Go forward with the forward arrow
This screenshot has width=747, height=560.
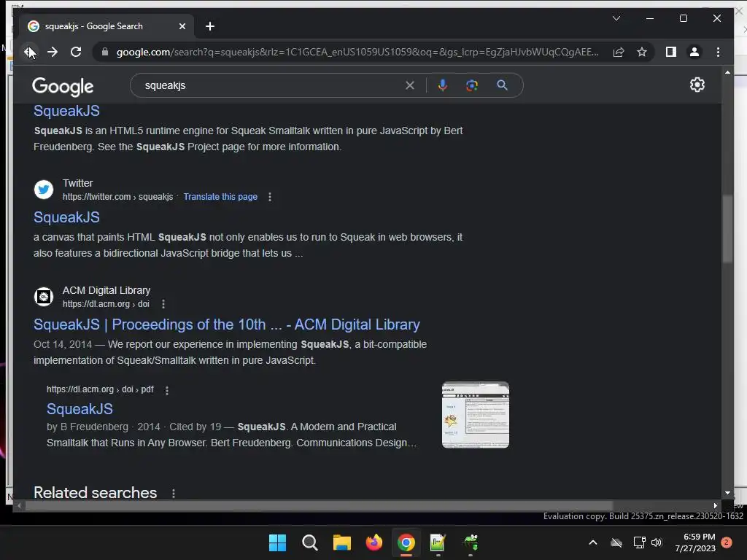pyautogui.click(x=53, y=52)
